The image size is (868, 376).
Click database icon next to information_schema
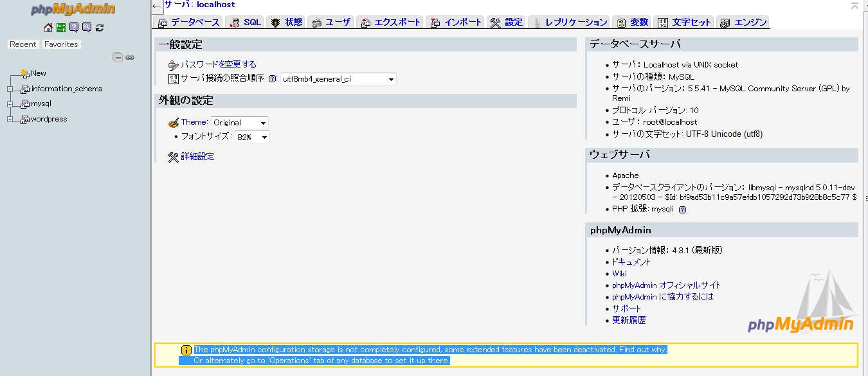pos(25,89)
